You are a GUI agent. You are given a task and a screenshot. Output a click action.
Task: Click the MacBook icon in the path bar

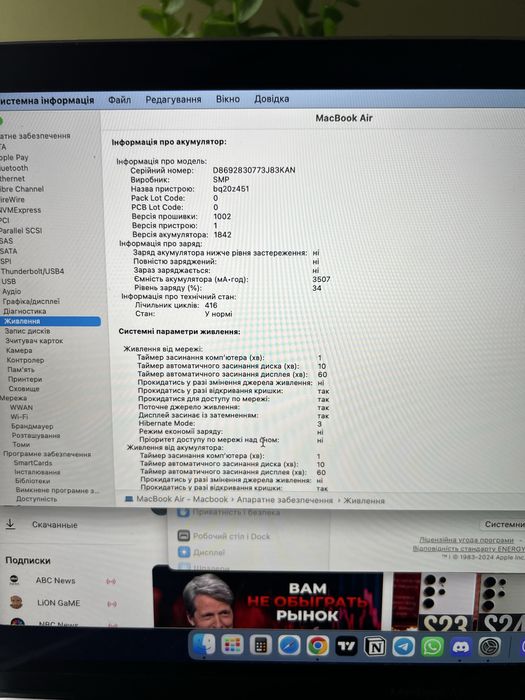pyautogui.click(x=129, y=499)
